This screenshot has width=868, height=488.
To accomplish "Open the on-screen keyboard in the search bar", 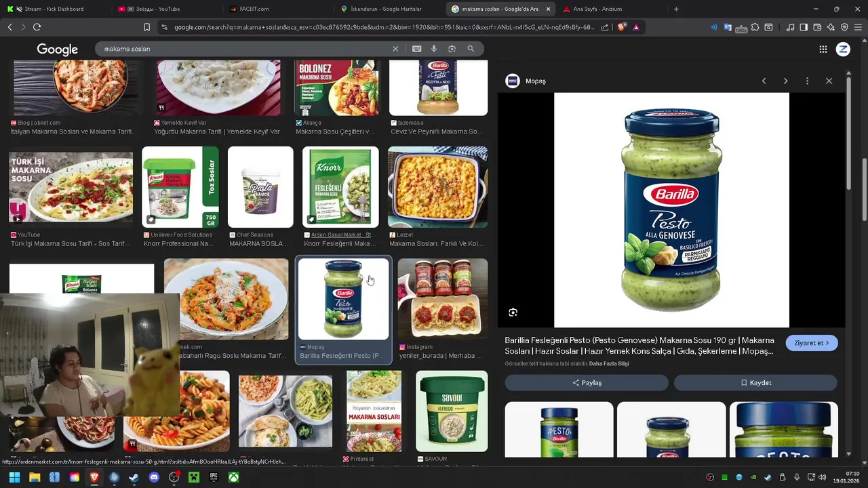I will 416,49.
